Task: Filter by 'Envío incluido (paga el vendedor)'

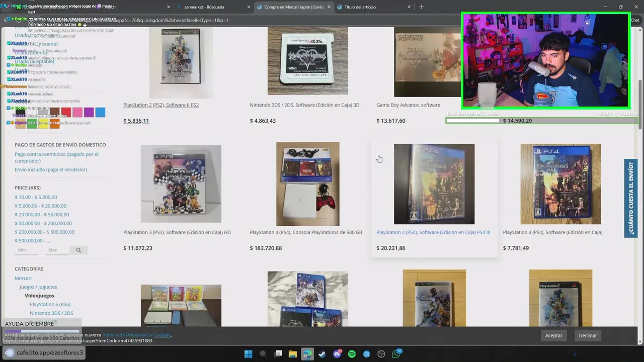Action: click(51, 169)
